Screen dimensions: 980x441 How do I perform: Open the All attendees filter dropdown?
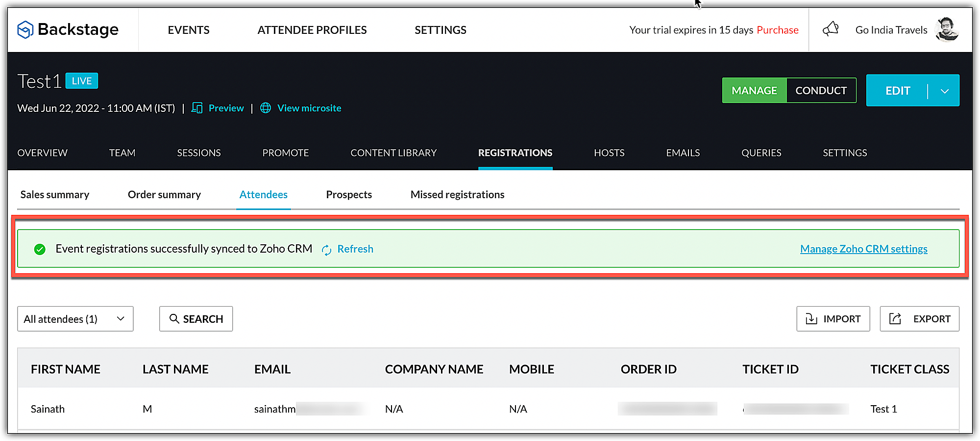(x=75, y=319)
